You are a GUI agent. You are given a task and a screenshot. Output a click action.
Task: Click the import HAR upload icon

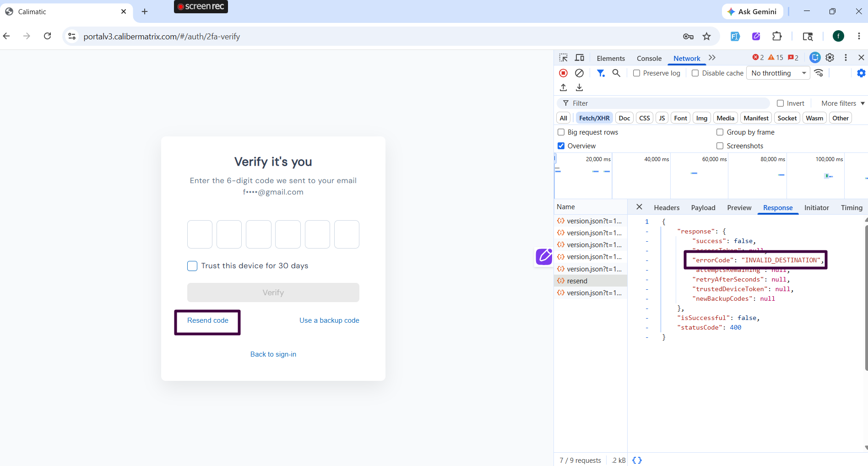(x=564, y=87)
